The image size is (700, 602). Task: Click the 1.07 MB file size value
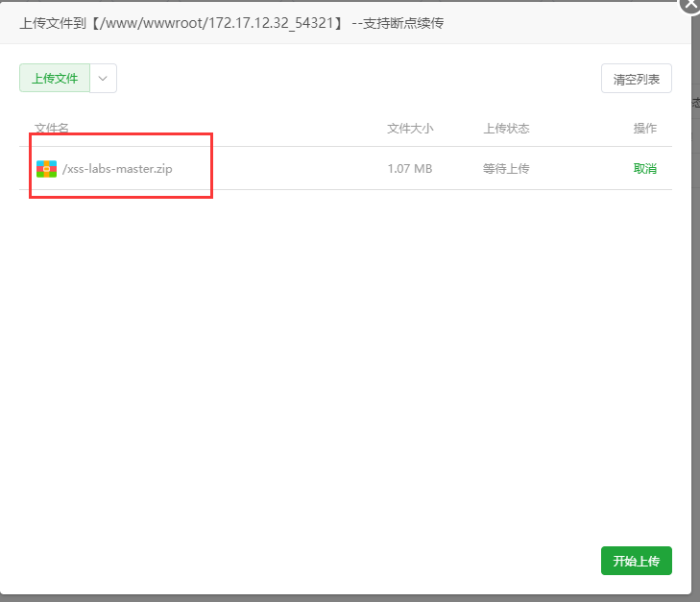[410, 169]
